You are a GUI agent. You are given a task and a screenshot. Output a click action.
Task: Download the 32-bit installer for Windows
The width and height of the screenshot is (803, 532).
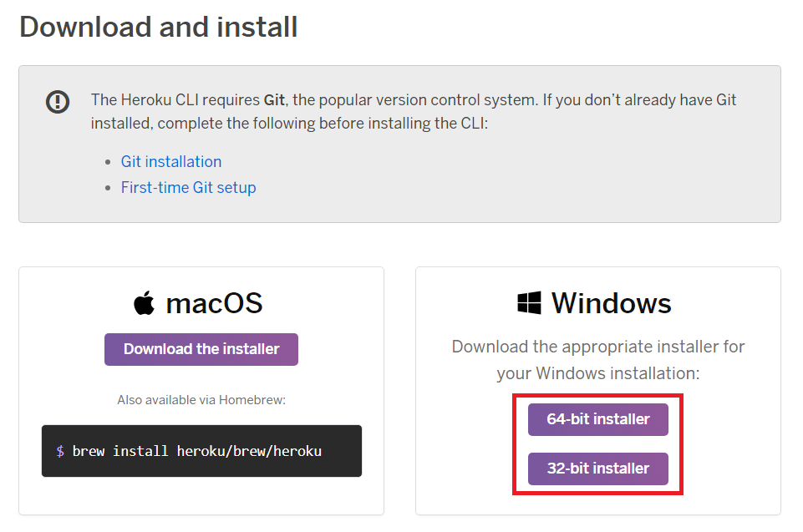pos(598,469)
